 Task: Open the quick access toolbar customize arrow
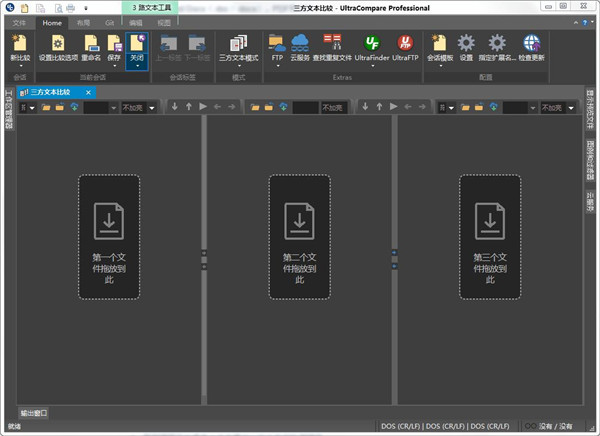[86, 8]
